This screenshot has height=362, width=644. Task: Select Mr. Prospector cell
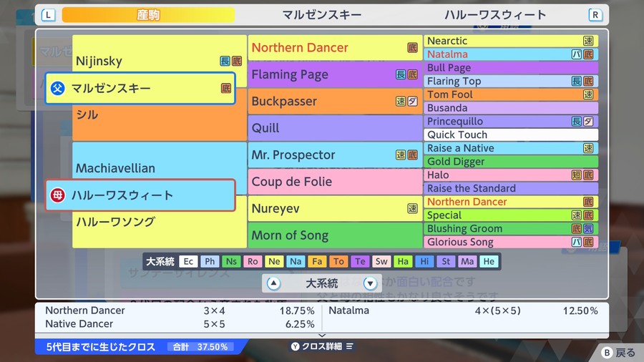point(335,155)
